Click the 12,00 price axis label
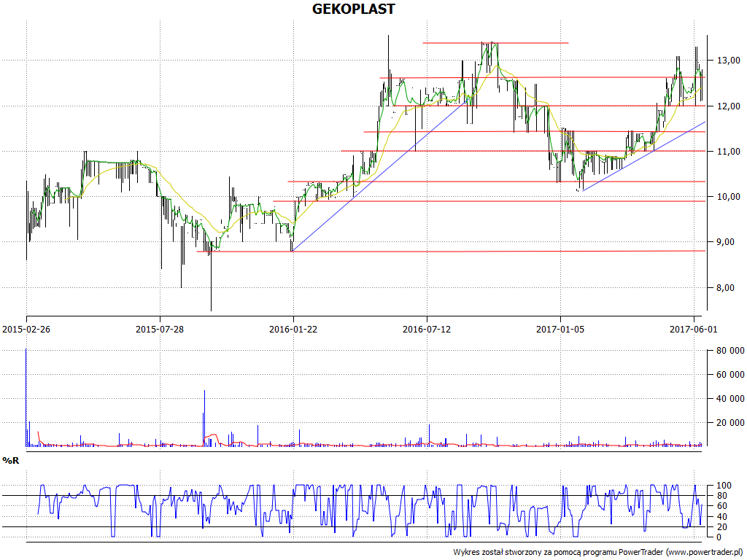Image resolution: width=747 pixels, height=560 pixels. click(729, 106)
